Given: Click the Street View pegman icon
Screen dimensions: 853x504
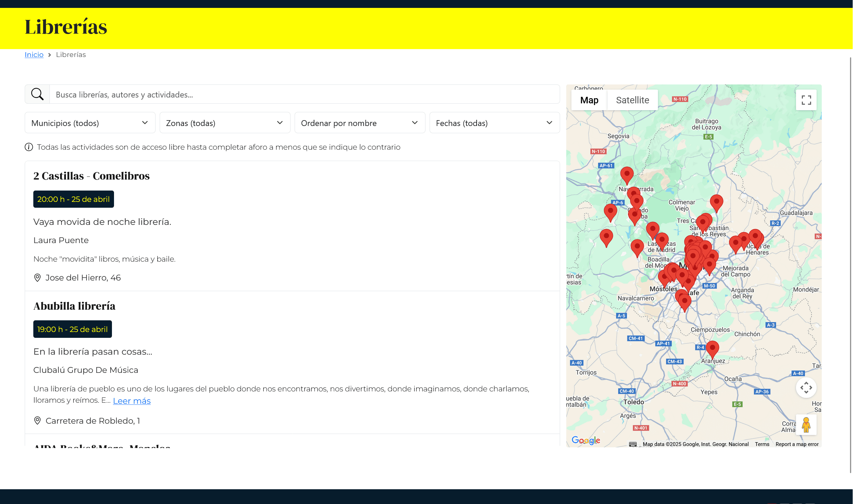Looking at the screenshot, I should 806,425.
